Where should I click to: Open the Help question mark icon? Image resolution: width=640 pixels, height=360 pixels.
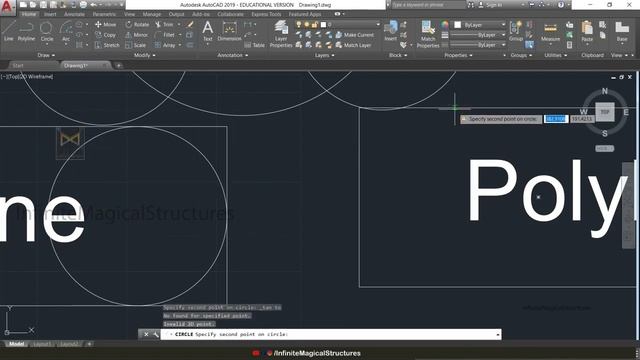pos(561,5)
